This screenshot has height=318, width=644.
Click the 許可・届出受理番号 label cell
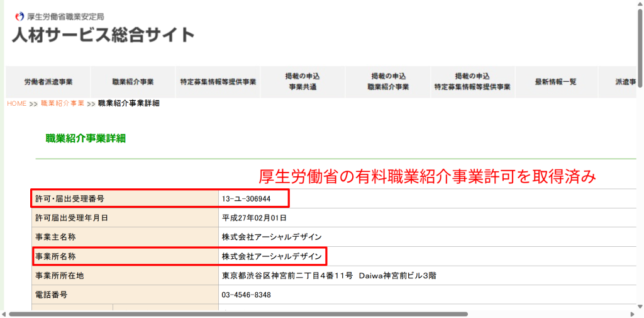(x=125, y=199)
